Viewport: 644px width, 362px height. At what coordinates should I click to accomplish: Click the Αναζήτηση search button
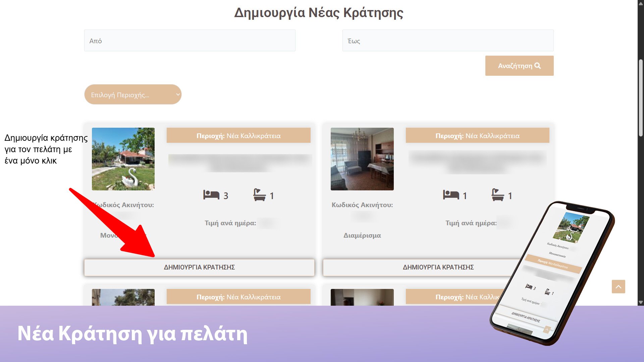(519, 66)
